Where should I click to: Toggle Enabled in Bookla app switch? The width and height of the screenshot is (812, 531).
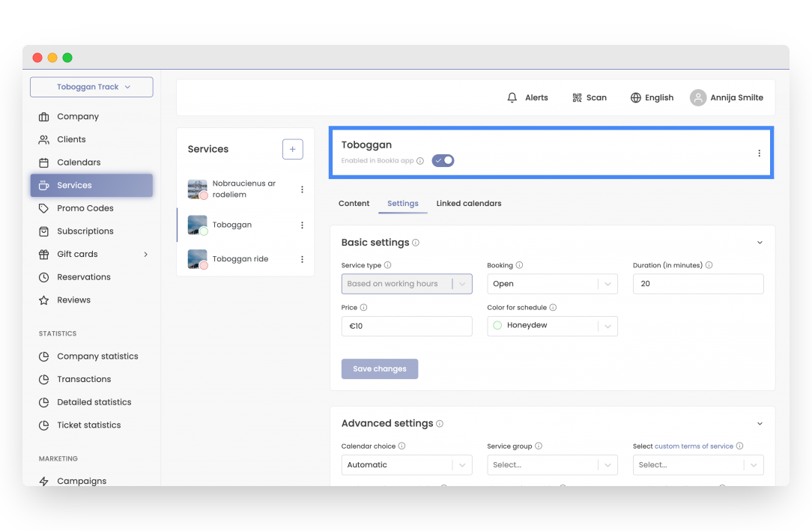[x=443, y=160]
